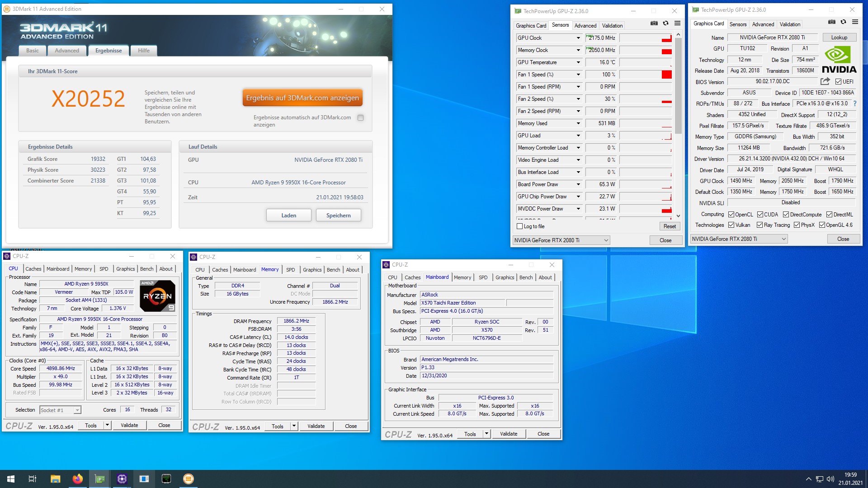Open the GPU Temperature sensor dropdown
Screen dimensions: 868x488
pyautogui.click(x=578, y=62)
